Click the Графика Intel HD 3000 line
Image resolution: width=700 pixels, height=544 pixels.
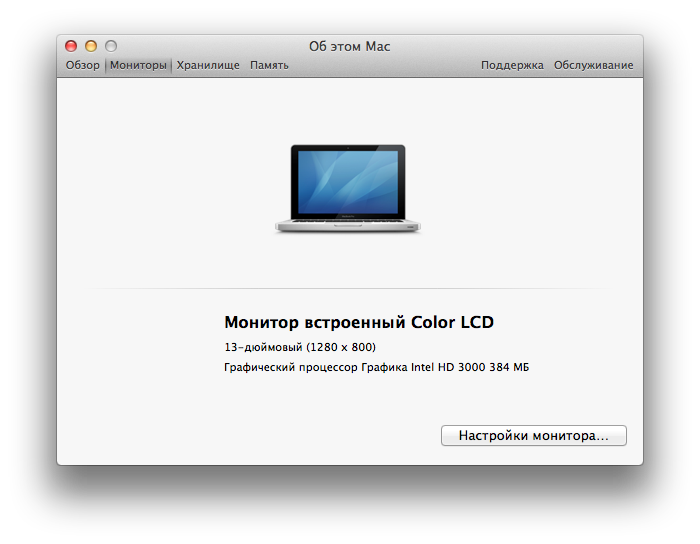click(376, 367)
